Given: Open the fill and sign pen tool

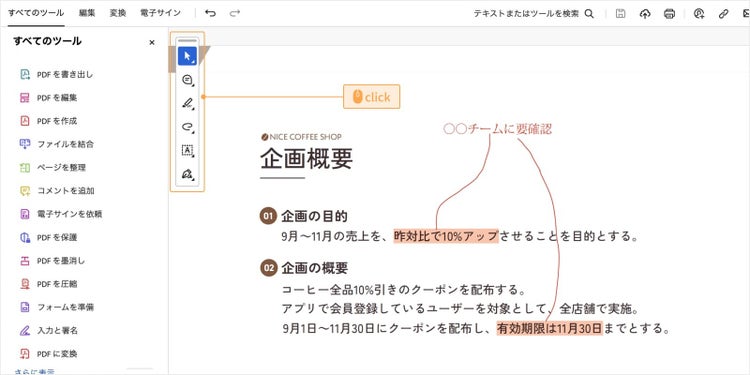Looking at the screenshot, I should pyautogui.click(x=188, y=174).
